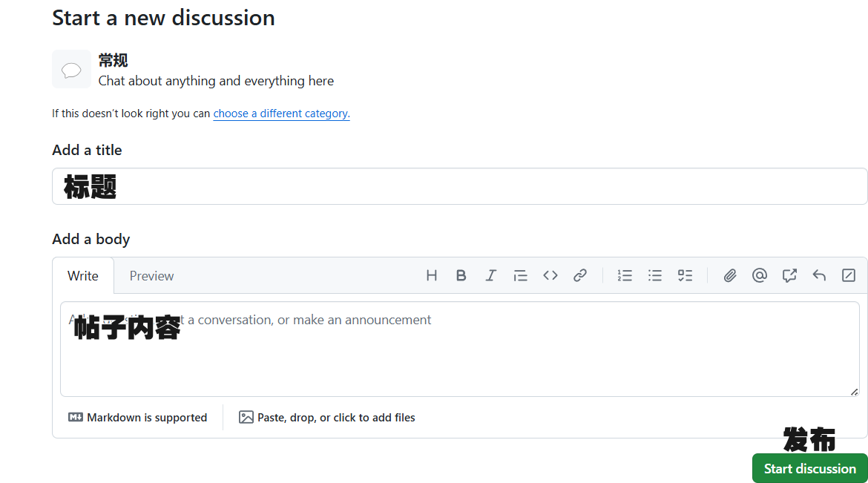
Task: Switch to the Write tab
Action: (x=83, y=276)
